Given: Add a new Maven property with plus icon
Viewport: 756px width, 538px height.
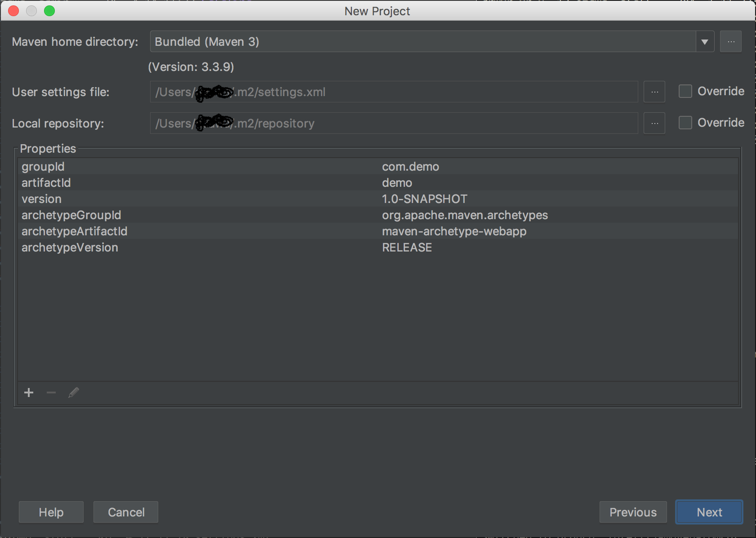Looking at the screenshot, I should point(29,392).
